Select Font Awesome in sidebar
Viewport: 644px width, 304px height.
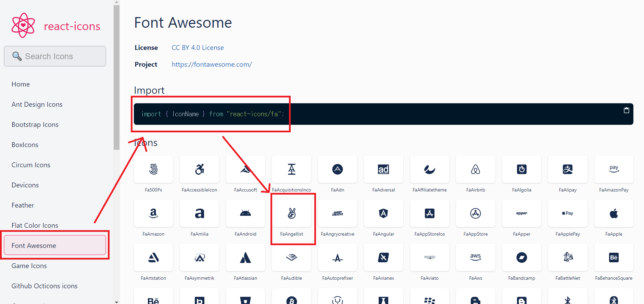tap(55, 245)
